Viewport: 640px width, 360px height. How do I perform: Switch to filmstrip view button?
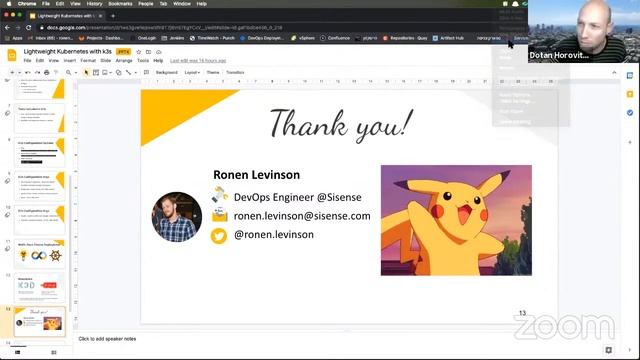18,352
